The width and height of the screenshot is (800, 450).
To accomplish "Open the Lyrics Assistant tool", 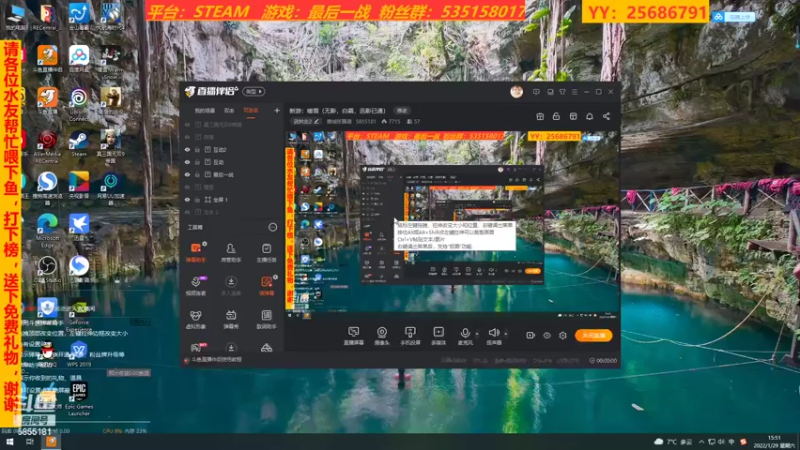I will [266, 319].
